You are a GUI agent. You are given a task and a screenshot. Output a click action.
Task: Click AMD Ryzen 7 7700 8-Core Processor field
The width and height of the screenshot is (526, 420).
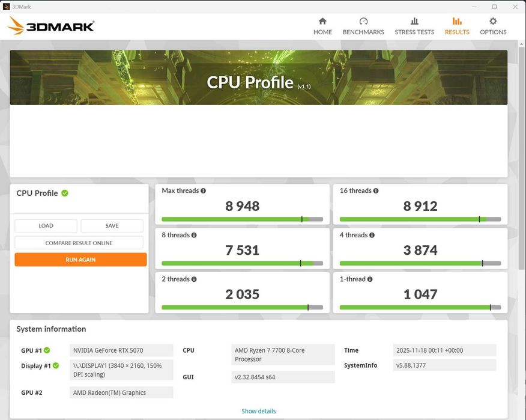click(283, 355)
